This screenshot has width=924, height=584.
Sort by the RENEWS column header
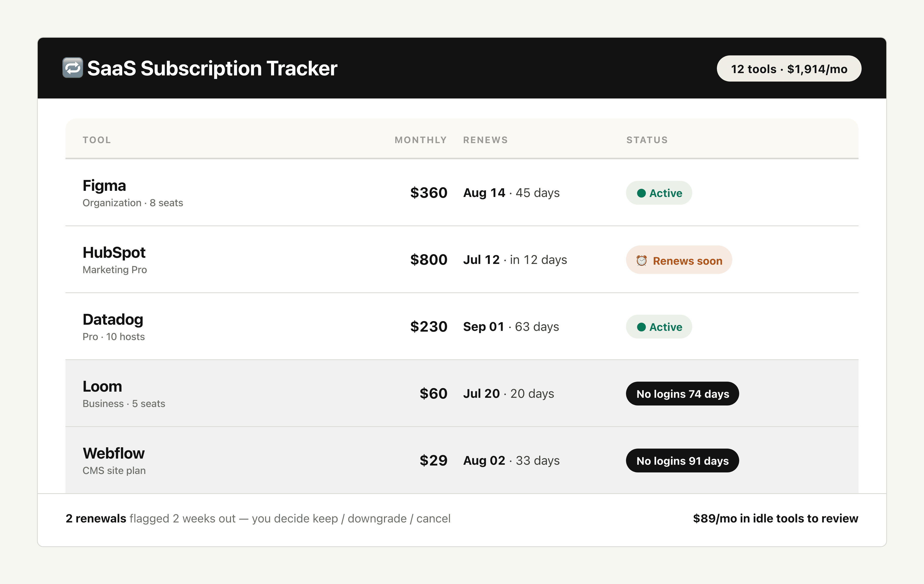coord(485,140)
